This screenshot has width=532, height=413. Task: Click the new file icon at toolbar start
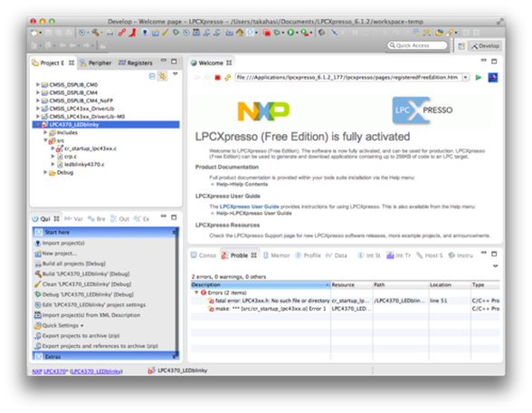(34, 33)
